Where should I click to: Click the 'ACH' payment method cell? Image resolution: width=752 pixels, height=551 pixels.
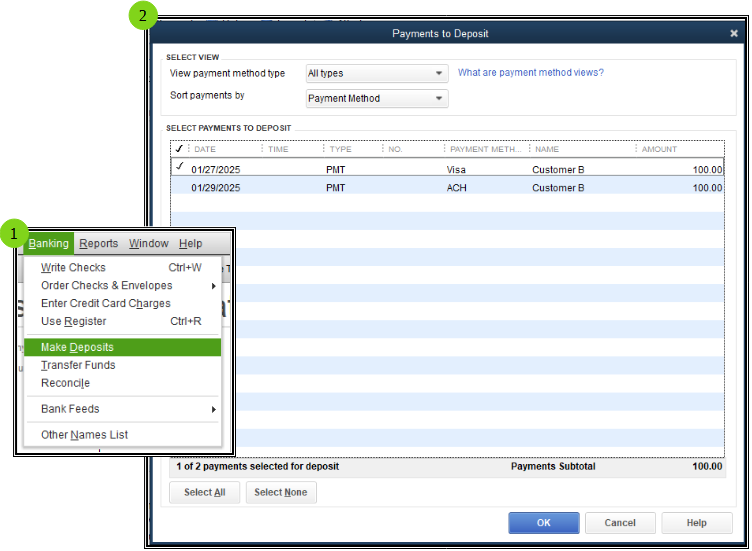[457, 188]
